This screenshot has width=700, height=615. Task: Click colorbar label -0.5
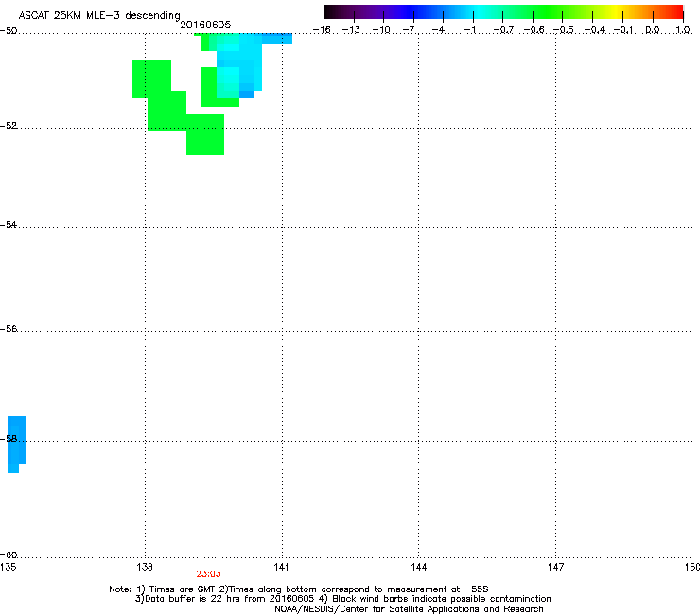[x=564, y=30]
